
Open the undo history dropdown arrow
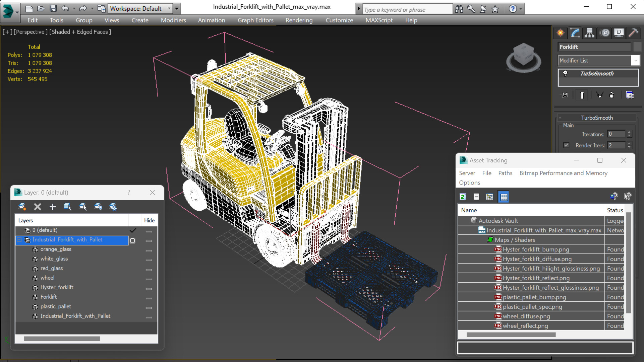tap(74, 8)
